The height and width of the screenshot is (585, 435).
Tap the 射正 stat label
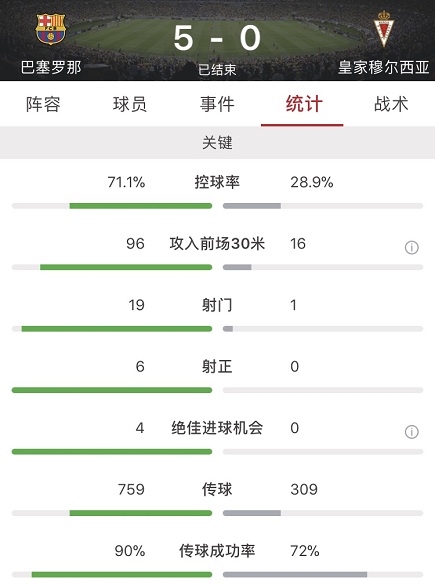(217, 366)
